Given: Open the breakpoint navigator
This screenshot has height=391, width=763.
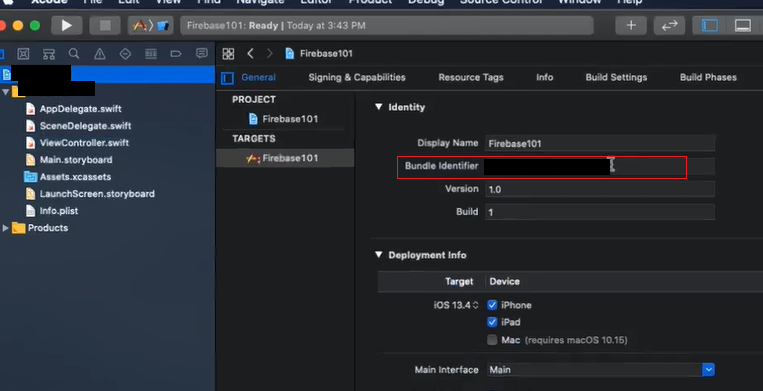Looking at the screenshot, I should coord(176,53).
